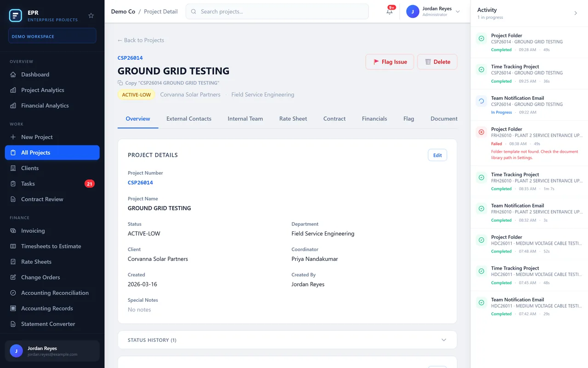This screenshot has height=368, width=588.
Task: Open Contract Review in sidebar
Action: tap(52, 199)
